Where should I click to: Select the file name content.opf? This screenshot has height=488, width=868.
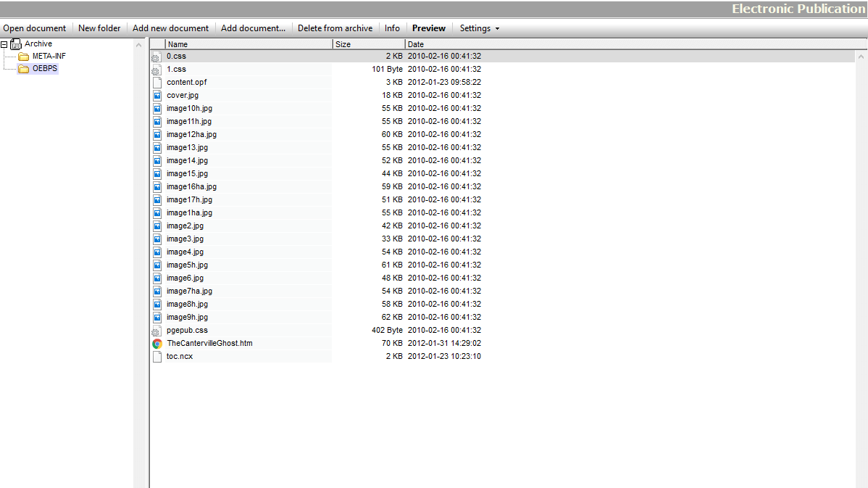pos(186,82)
